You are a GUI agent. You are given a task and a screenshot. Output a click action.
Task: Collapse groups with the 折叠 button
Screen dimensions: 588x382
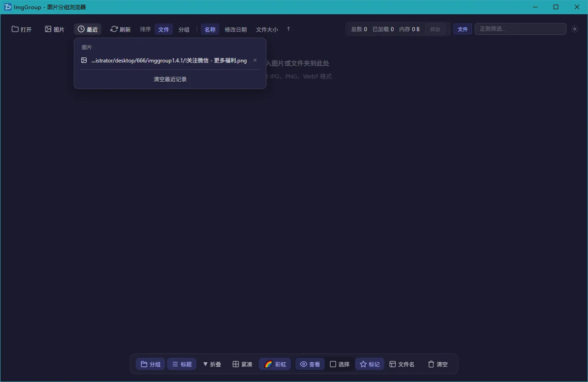pyautogui.click(x=212, y=364)
